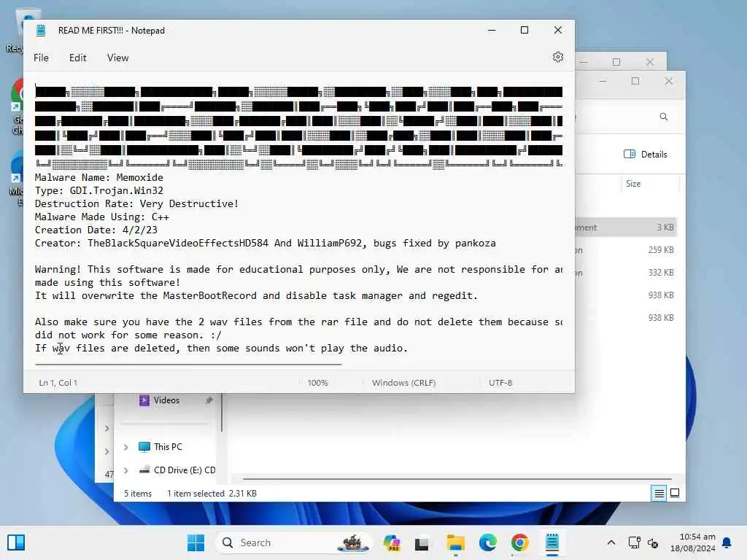This screenshot has width=747, height=560.
Task: Open Google Chrome desktop shortcut
Action: pos(17,107)
